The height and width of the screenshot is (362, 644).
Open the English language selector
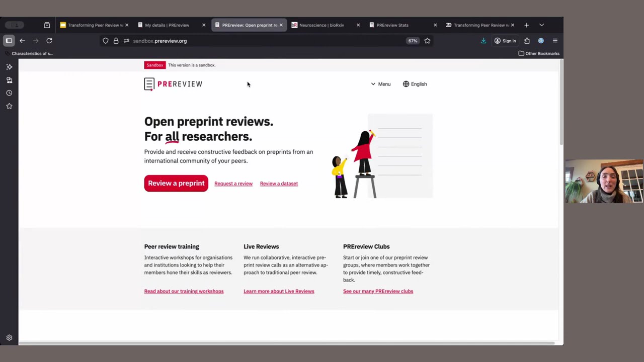click(x=415, y=84)
